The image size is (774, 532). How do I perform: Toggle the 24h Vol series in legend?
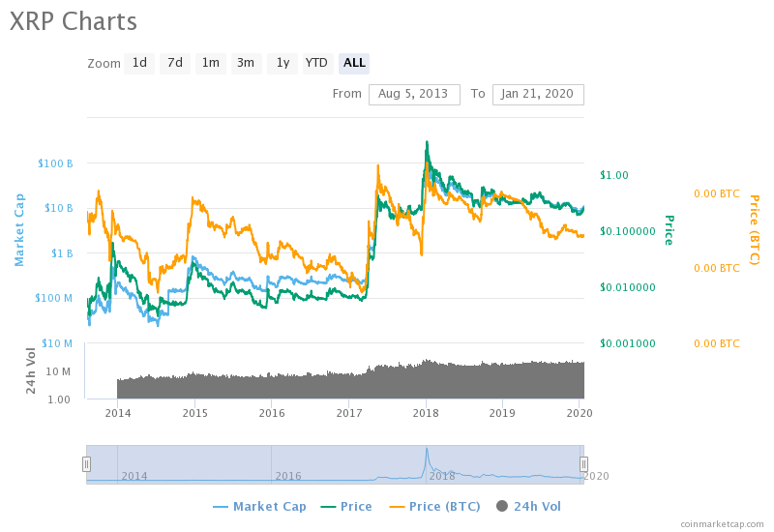(528, 506)
